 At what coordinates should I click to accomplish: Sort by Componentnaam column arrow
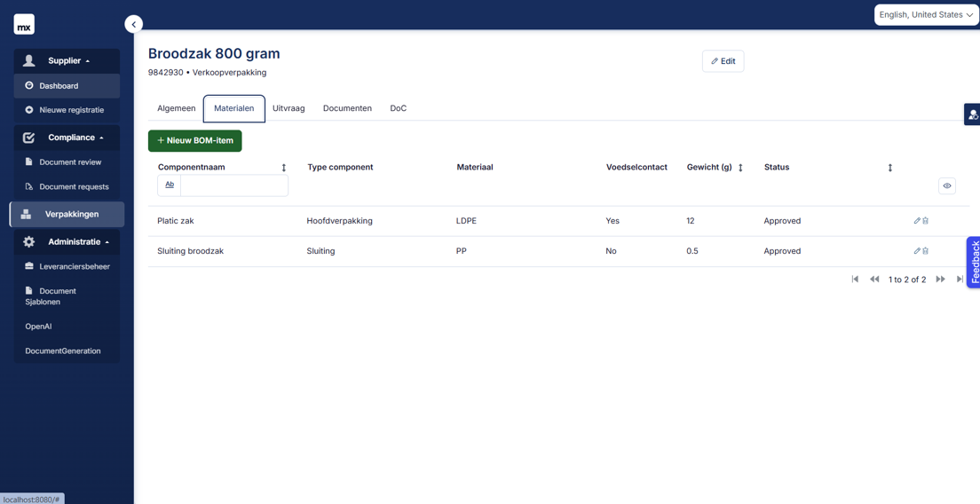[x=284, y=168]
